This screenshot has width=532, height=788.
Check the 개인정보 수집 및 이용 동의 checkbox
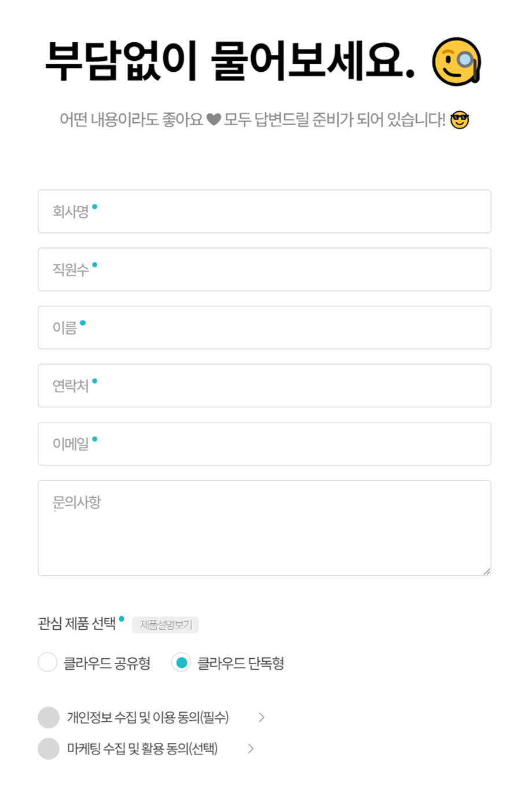pyautogui.click(x=49, y=717)
